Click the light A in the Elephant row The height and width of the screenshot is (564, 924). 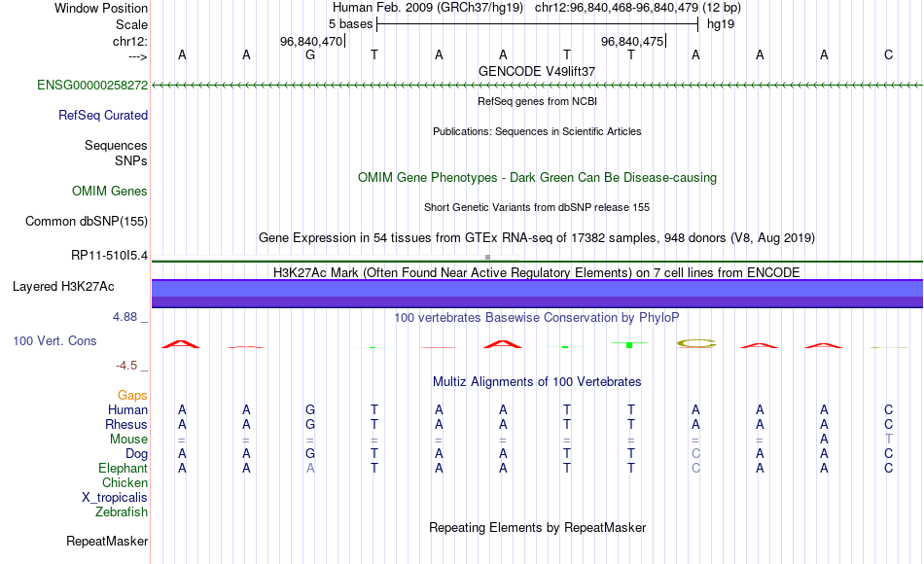(310, 468)
